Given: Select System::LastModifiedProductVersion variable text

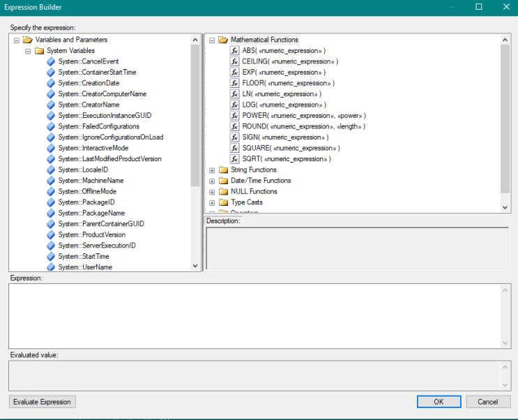Looking at the screenshot, I should (x=109, y=159).
